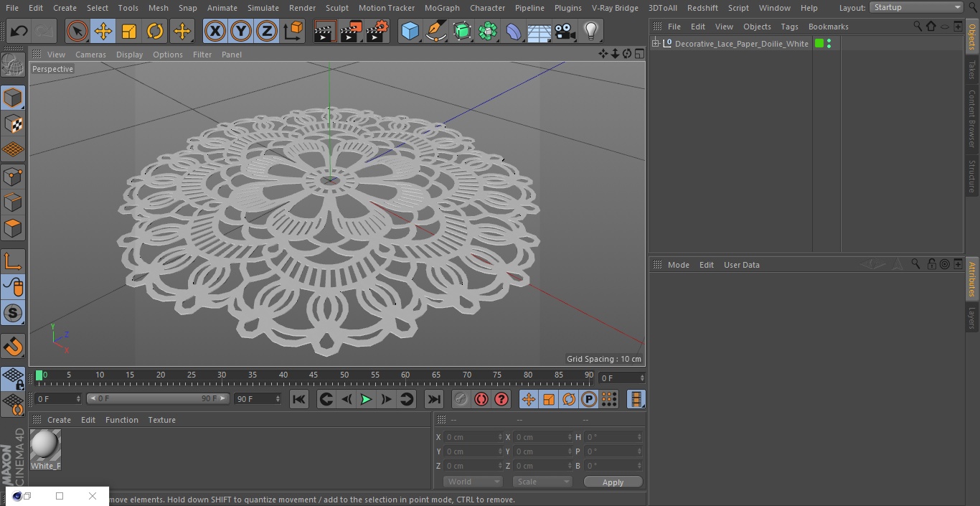Toggle Z axis lock
980x506 pixels.
267,31
